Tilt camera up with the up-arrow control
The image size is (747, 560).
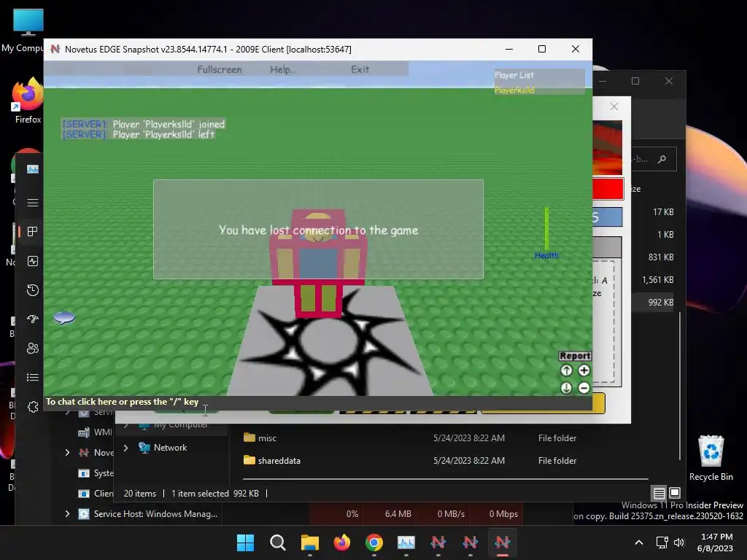point(566,370)
